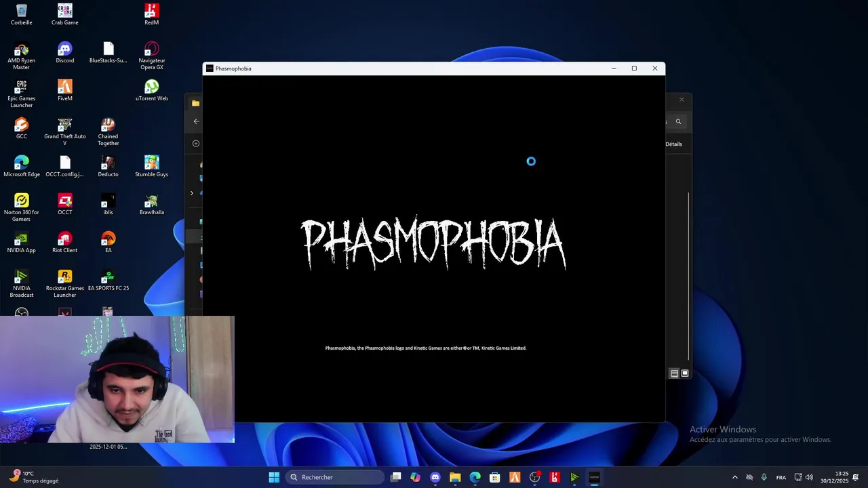Open Chained Together desktop shortcut
Screen dimensions: 868x488
(108, 131)
